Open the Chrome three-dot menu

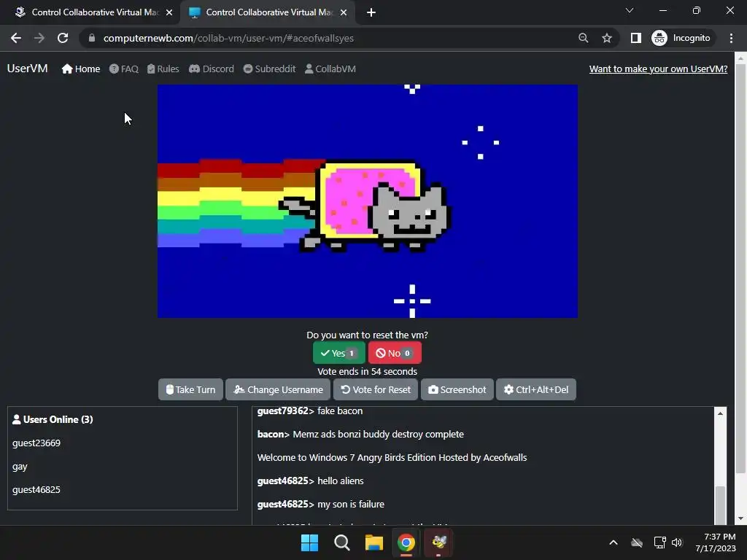click(731, 38)
